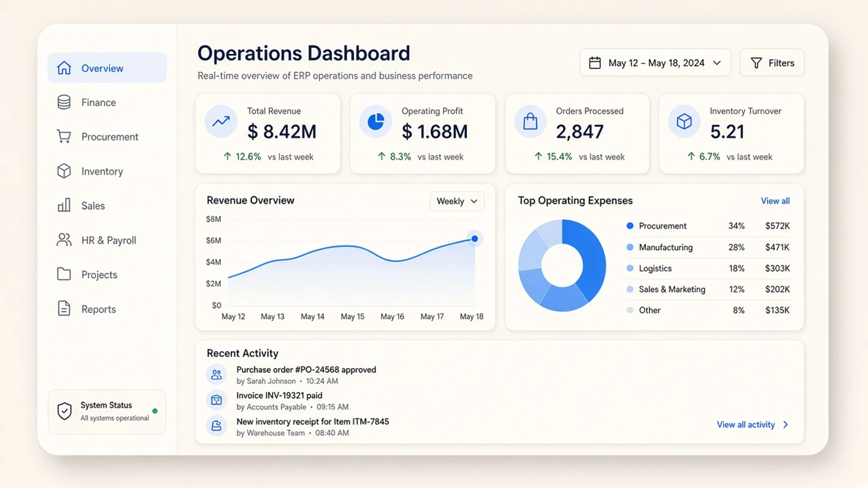Click the Inventory cube icon in sidebar
Screen dimensions: 868x488
tap(64, 171)
